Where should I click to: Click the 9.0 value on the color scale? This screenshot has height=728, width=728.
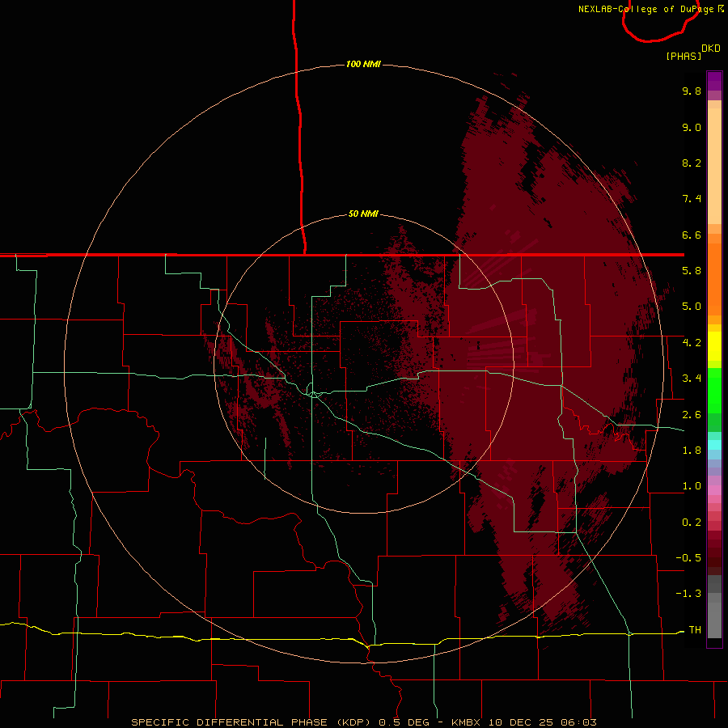(692, 127)
